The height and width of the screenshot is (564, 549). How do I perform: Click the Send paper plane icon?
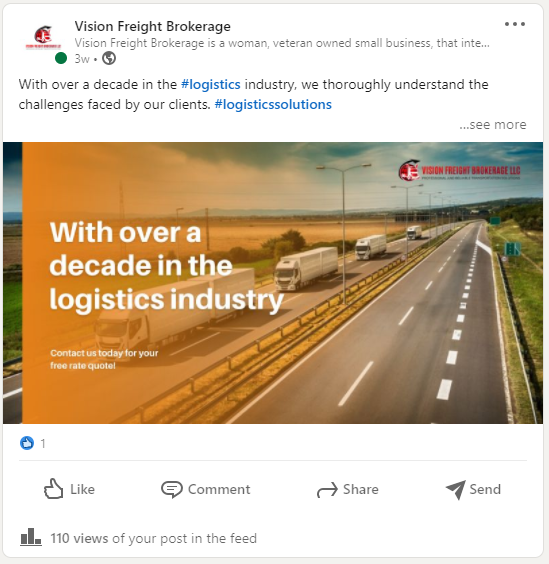click(x=456, y=490)
